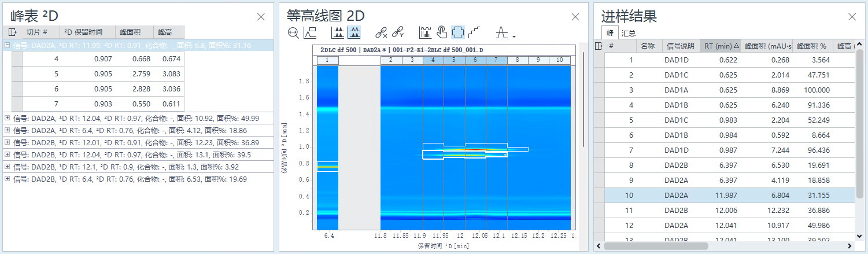868x254 pixels.
Task: Toggle the peak region outline icon
Action: point(457,32)
